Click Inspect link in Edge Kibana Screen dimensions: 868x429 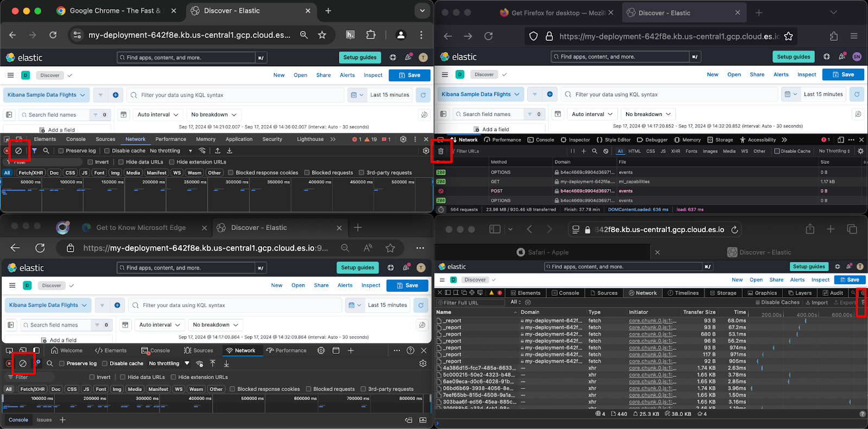(371, 285)
